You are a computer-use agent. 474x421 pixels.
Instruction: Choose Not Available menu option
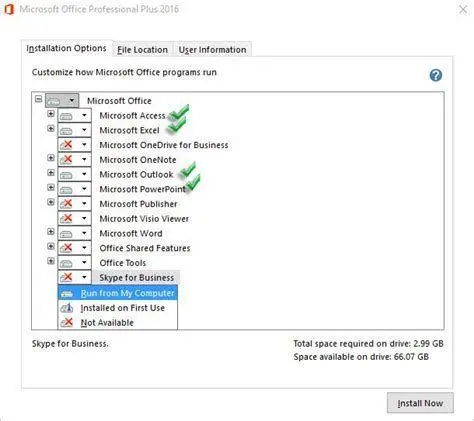tap(118, 322)
